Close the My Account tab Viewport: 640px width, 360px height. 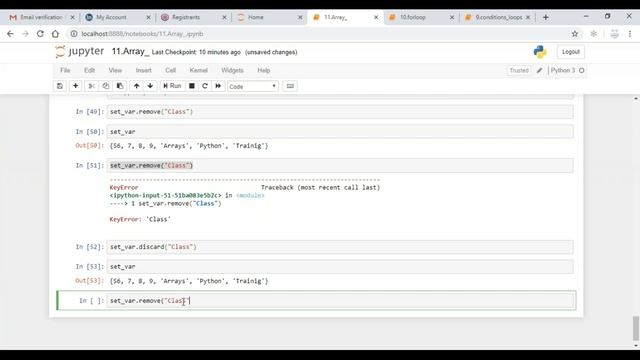point(148,17)
